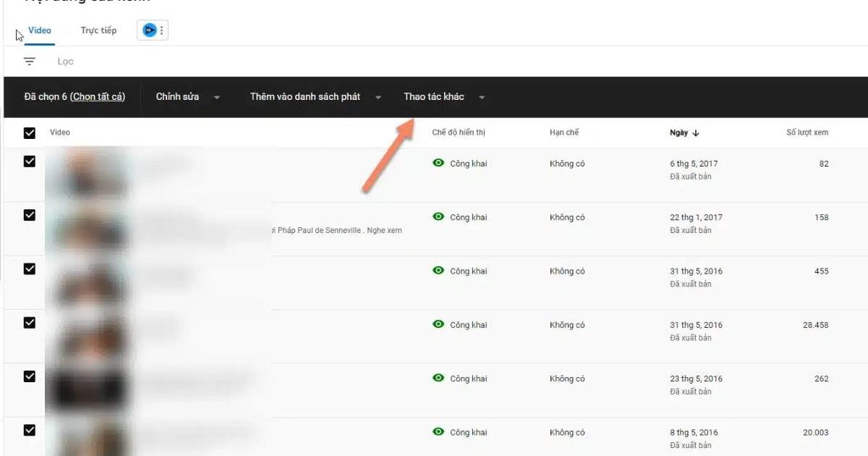868x456 pixels.
Task: Click the Ngày sort arrow
Action: 697,132
